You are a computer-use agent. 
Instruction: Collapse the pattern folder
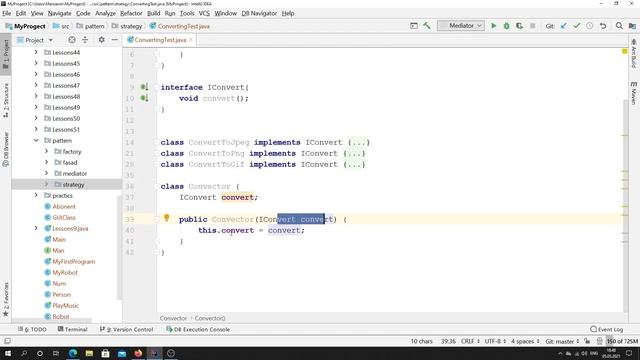(36, 140)
